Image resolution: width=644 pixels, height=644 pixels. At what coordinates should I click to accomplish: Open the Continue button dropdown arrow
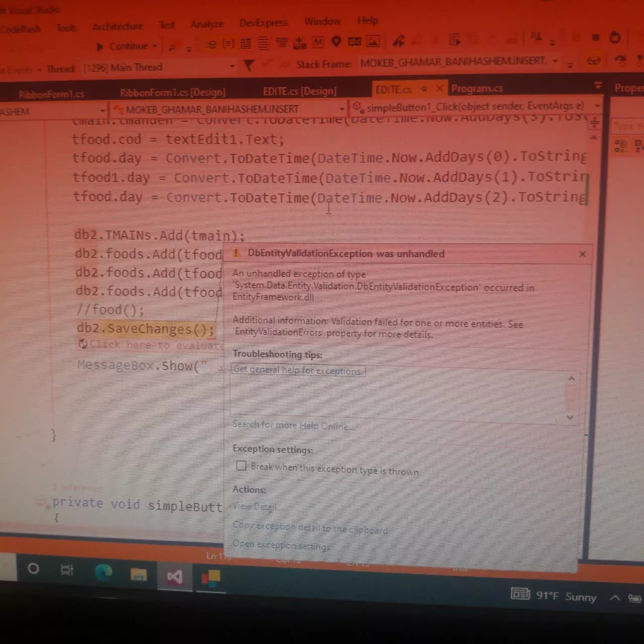pos(155,46)
